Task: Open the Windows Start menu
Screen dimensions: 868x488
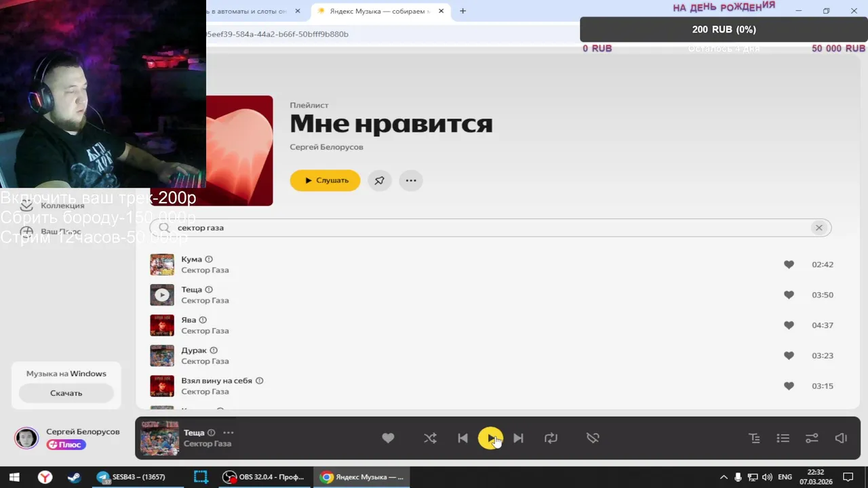Action: tap(14, 477)
